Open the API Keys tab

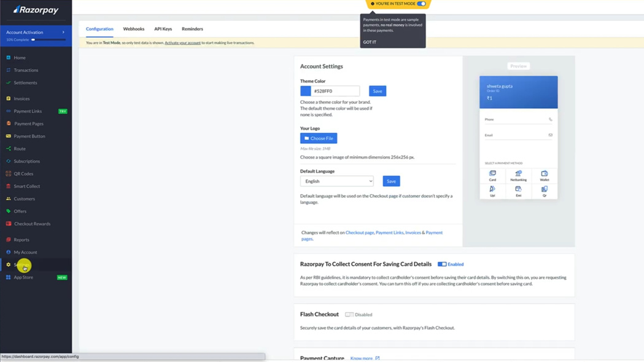pyautogui.click(x=163, y=29)
